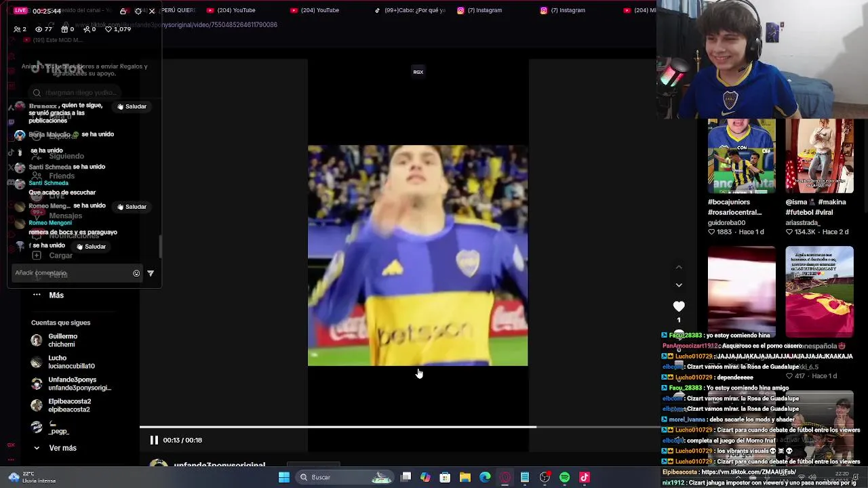Click Saludar next to Romeo Meng...
868x488 pixels.
coord(132,207)
